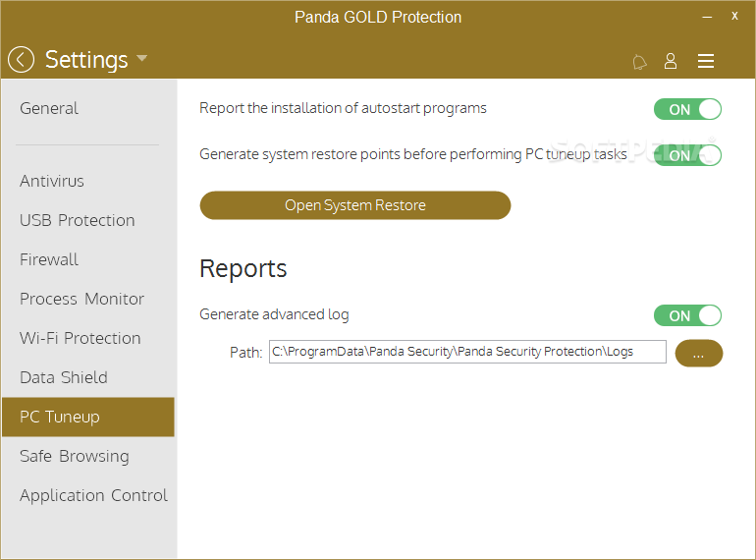
Task: Click the Settings title text
Action: click(86, 60)
